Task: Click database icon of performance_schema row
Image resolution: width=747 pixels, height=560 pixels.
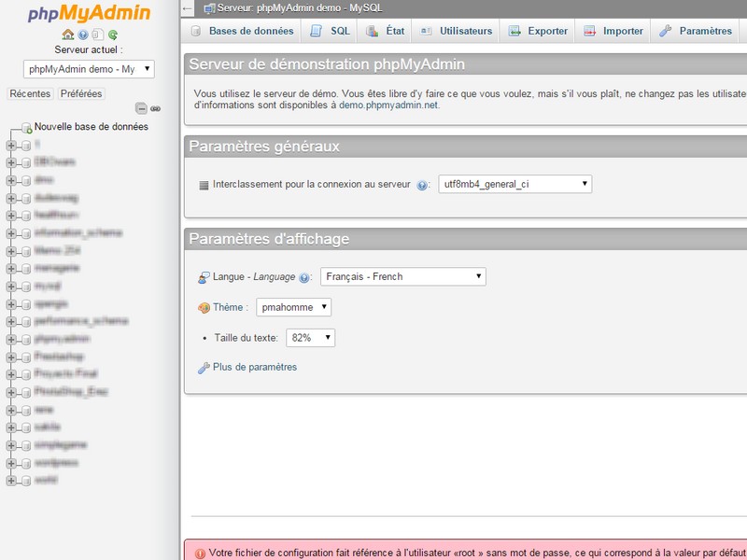Action: click(x=26, y=322)
